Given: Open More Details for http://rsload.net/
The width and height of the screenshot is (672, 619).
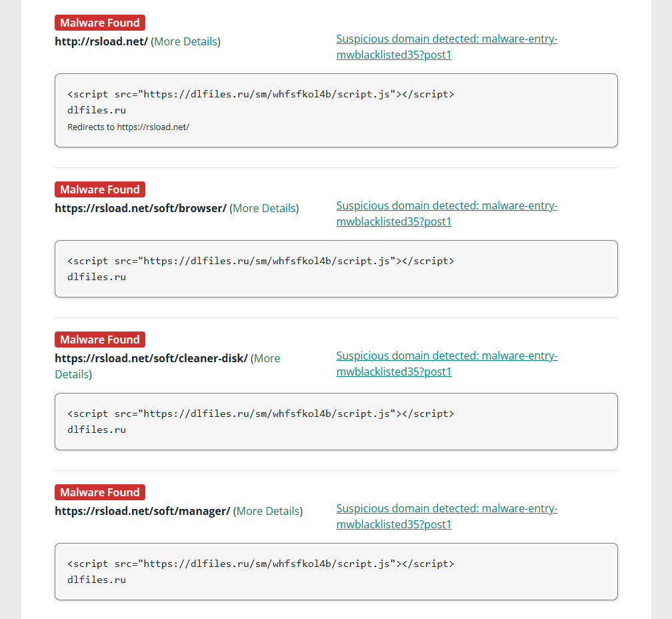Looking at the screenshot, I should 185,41.
